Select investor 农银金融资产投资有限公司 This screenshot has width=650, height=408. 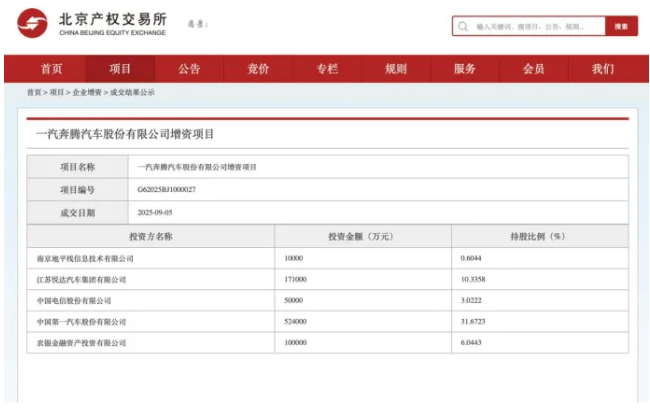(x=81, y=343)
